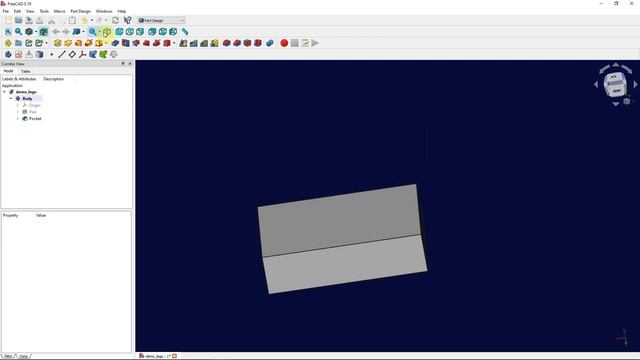This screenshot has width=640, height=360.
Task: Click the Fillet tool icon
Action: click(227, 43)
